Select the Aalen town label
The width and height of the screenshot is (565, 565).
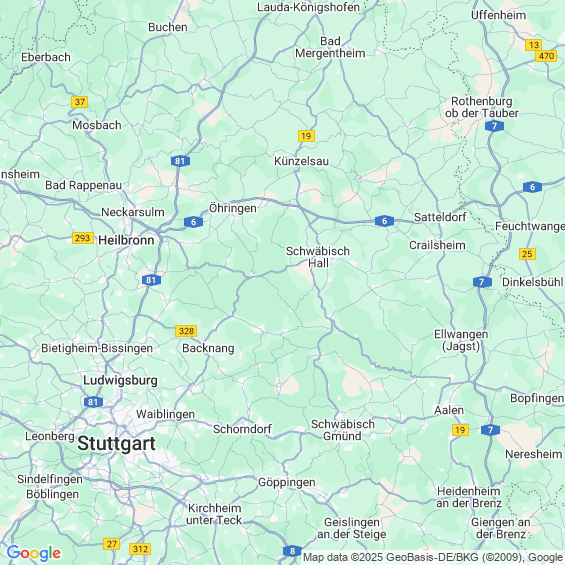[449, 410]
